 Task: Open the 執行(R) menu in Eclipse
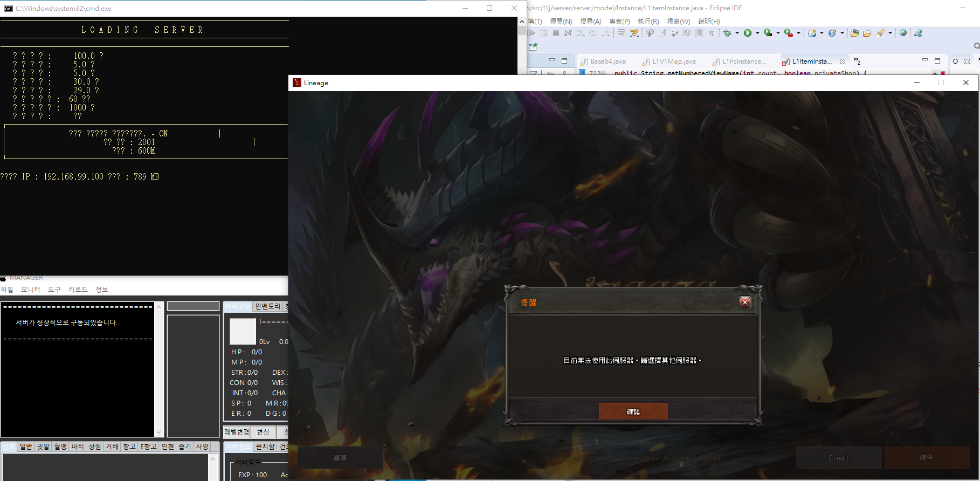tap(648, 21)
